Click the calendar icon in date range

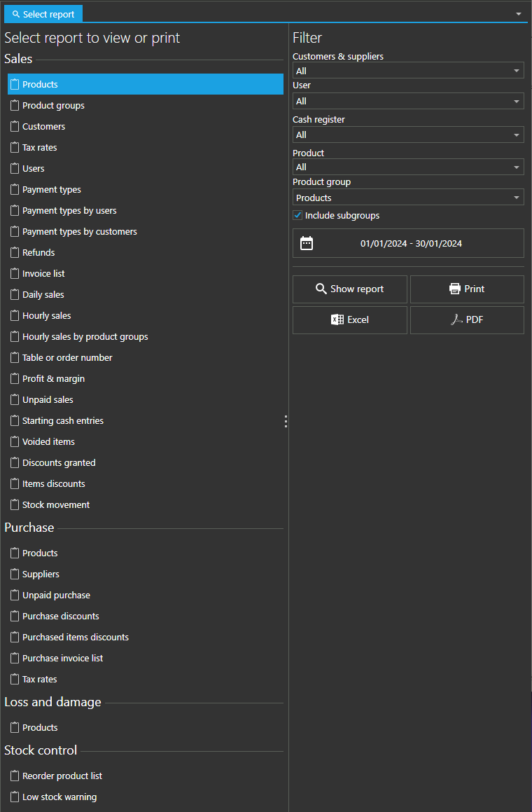tap(307, 243)
